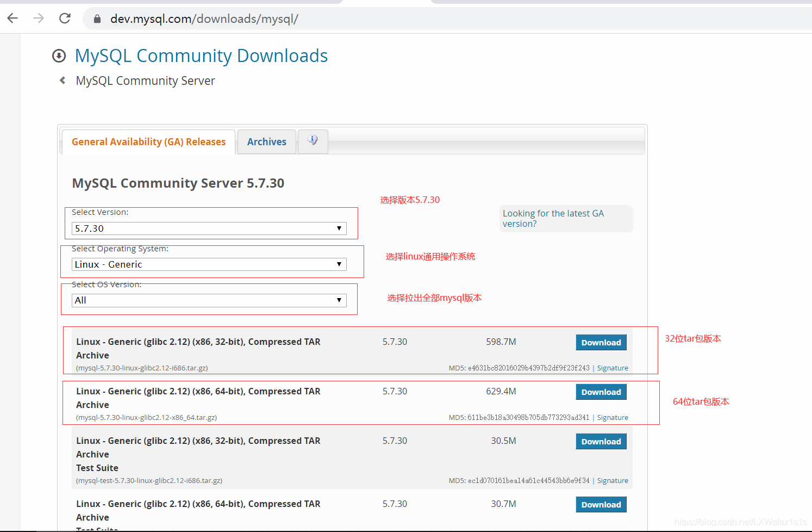Click the browser forward arrow
The image size is (812, 532).
(x=39, y=18)
